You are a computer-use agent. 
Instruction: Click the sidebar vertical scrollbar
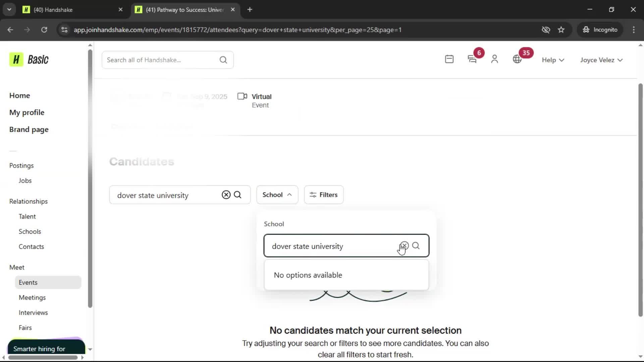pos(90,178)
